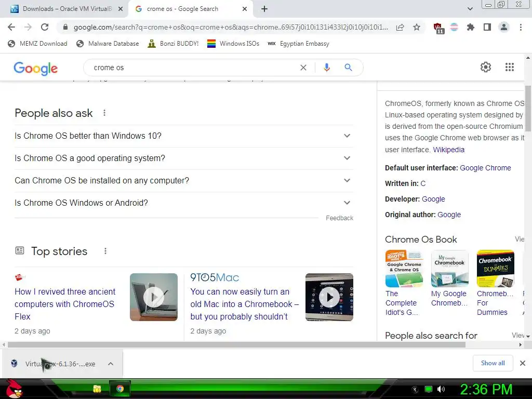The image size is (532, 399).
Task: Open 'How I revived three ancient computers' story
Action: point(65,304)
